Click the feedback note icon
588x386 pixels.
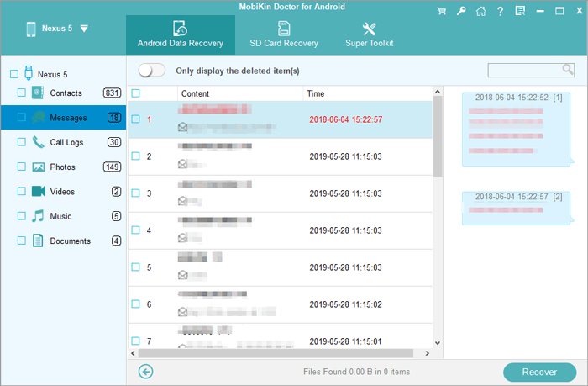(519, 12)
